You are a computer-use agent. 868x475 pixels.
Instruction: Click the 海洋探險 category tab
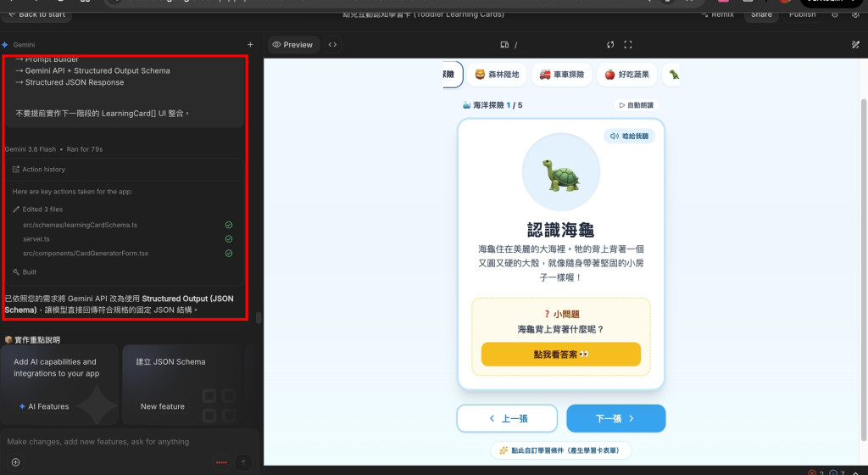453,74
